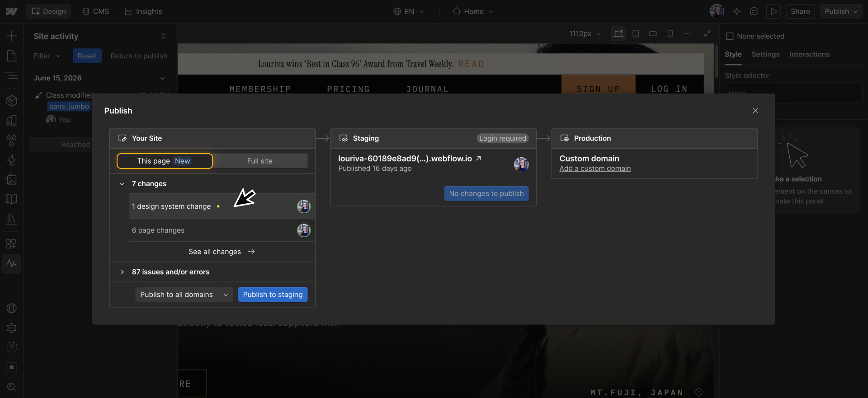Open the staging URL external link arrow
The image size is (868, 398).
point(478,158)
